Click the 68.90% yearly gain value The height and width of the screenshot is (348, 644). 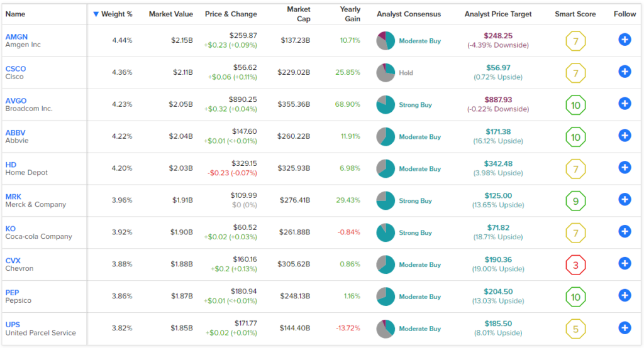point(347,104)
